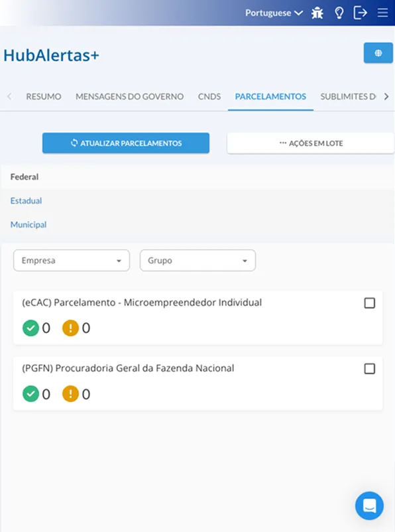The height and width of the screenshot is (532, 395).
Task: Select the PGFN Procuradoria checkbox
Action: 370,368
